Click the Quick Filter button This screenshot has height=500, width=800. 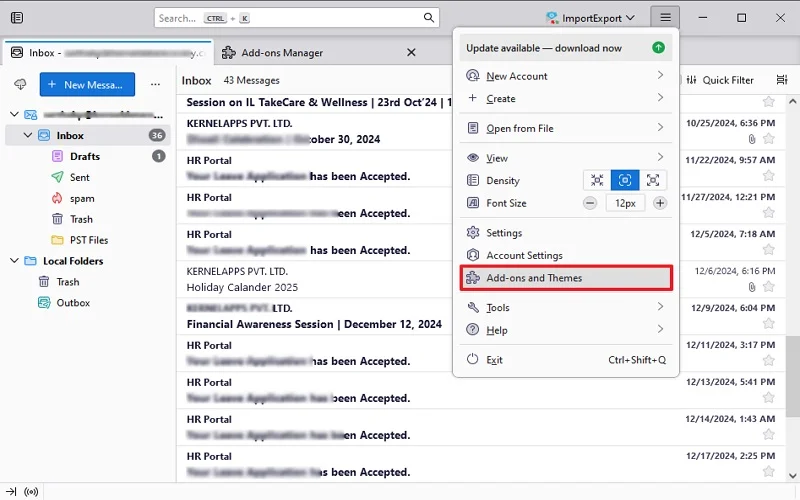coord(720,80)
